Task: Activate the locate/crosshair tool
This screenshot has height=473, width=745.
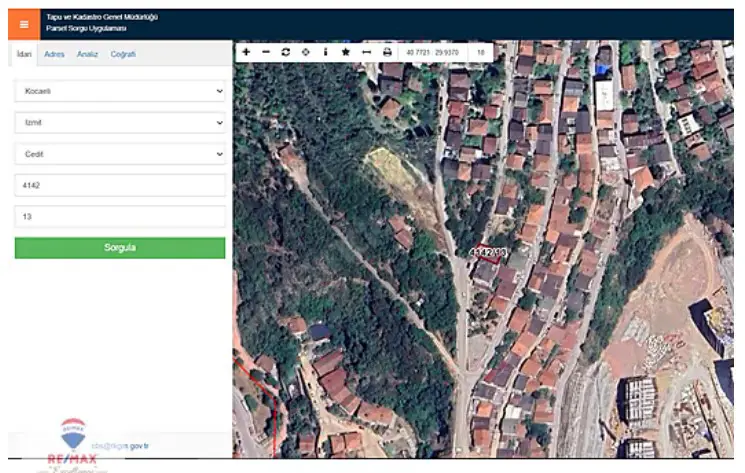Action: [x=306, y=52]
